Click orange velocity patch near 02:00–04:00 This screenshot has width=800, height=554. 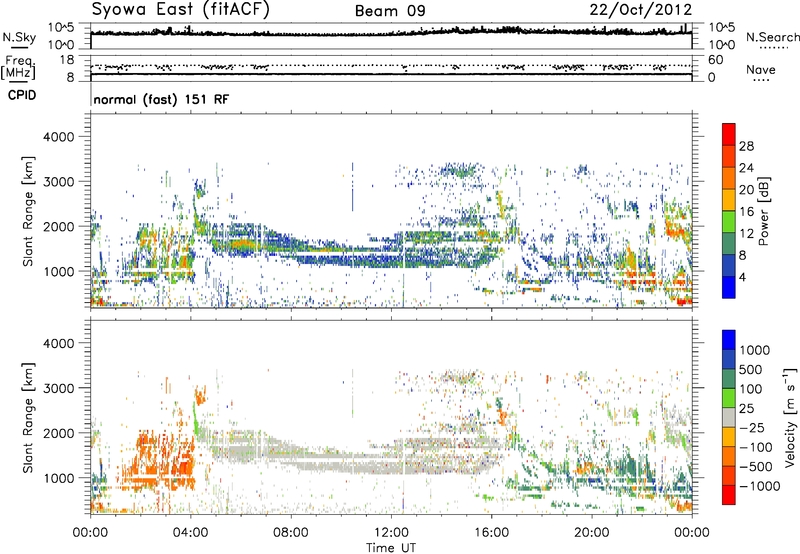(x=163, y=462)
